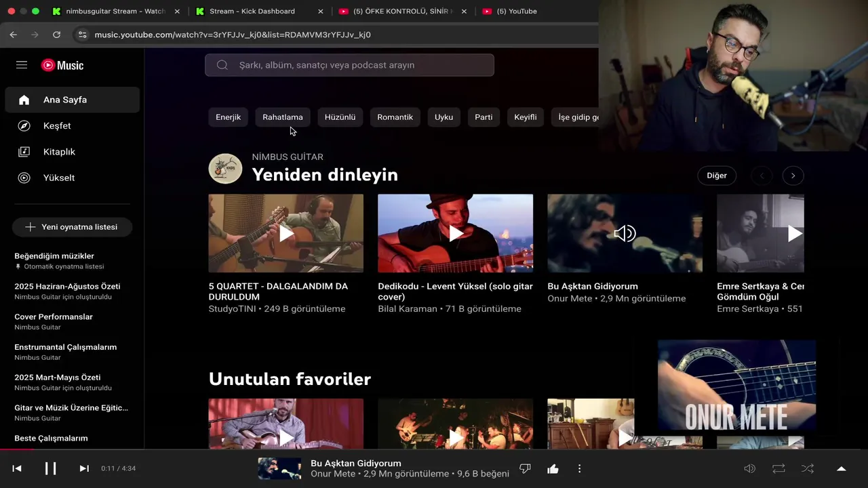Viewport: 868px width, 488px height.
Task: Select the Hüzünlü mood chip
Action: tap(340, 117)
